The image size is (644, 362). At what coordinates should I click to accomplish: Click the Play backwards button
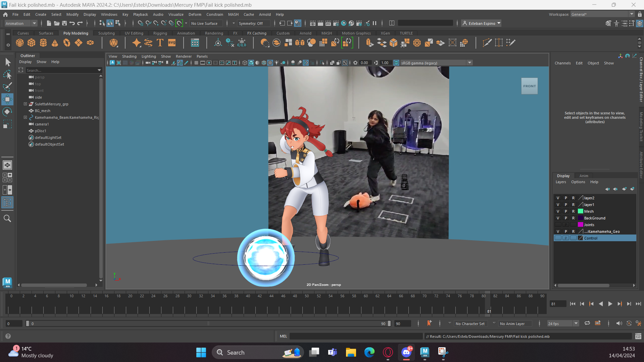tap(601, 304)
